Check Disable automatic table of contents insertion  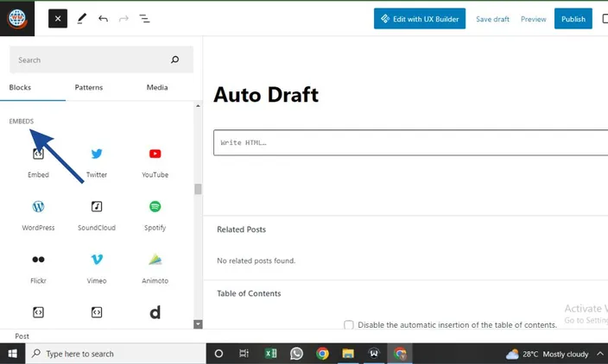pyautogui.click(x=349, y=325)
